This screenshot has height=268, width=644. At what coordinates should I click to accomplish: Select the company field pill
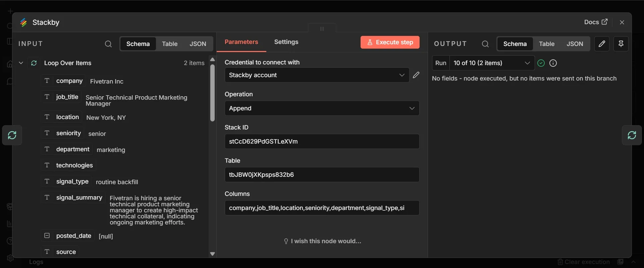pos(63,81)
